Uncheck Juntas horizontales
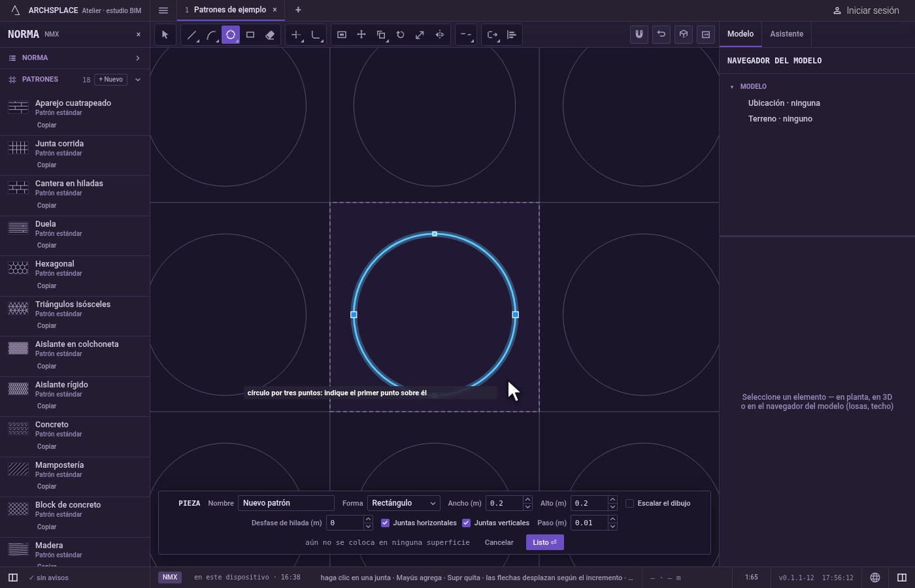The height and width of the screenshot is (588, 915). 385,523
